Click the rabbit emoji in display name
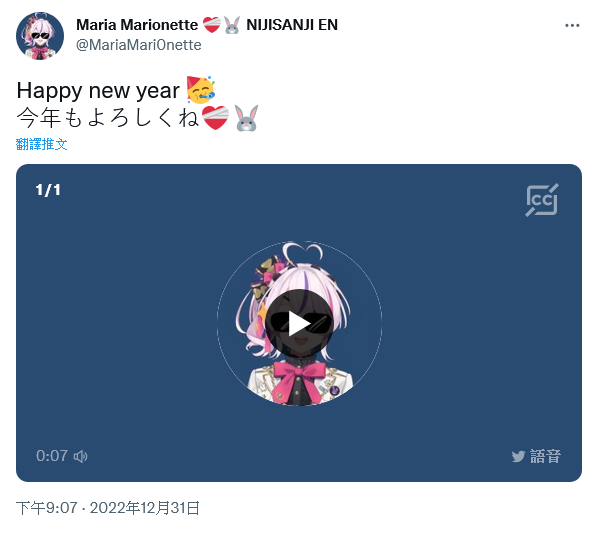 coord(232,25)
